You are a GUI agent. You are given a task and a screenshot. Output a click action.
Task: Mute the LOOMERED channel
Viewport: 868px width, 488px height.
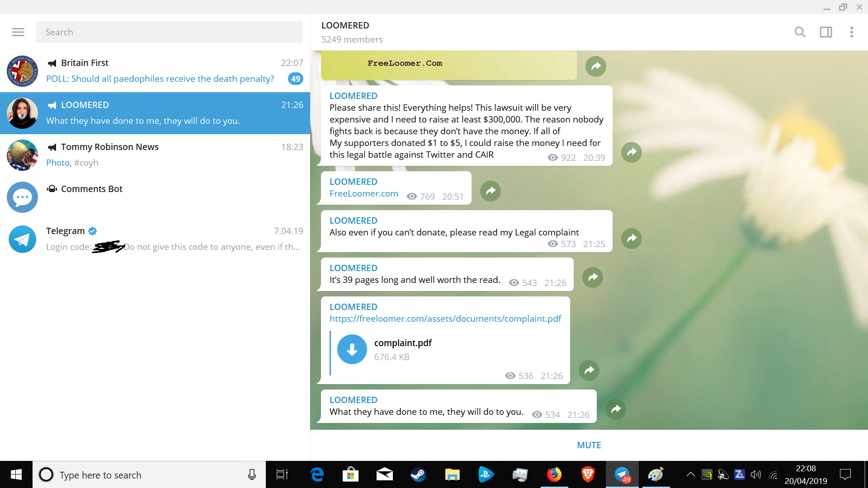pyautogui.click(x=589, y=445)
